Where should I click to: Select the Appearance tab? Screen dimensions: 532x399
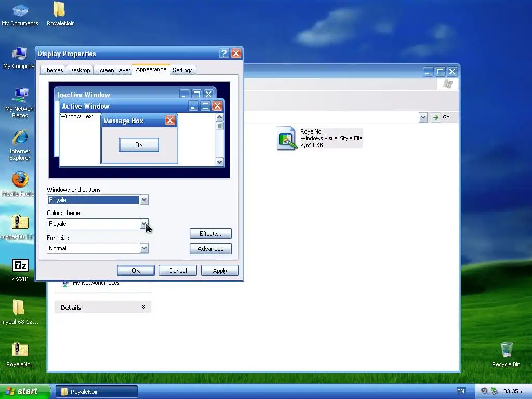coord(151,69)
